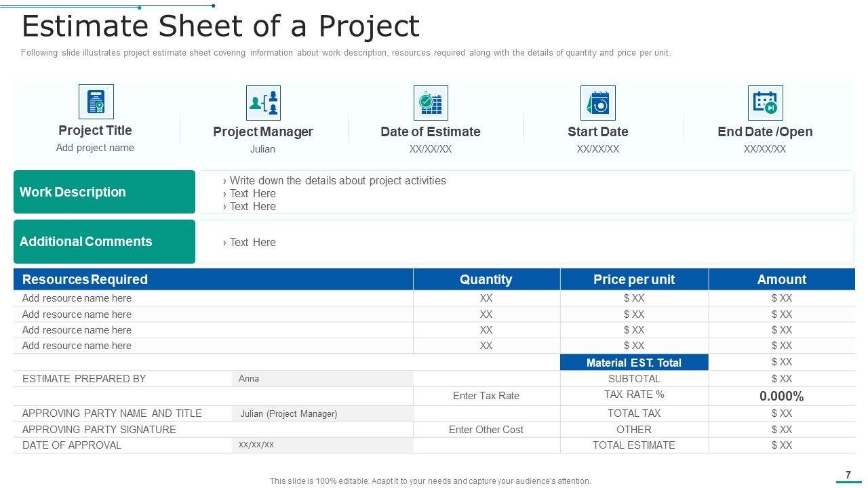Select the slide page number 7

tap(848, 475)
